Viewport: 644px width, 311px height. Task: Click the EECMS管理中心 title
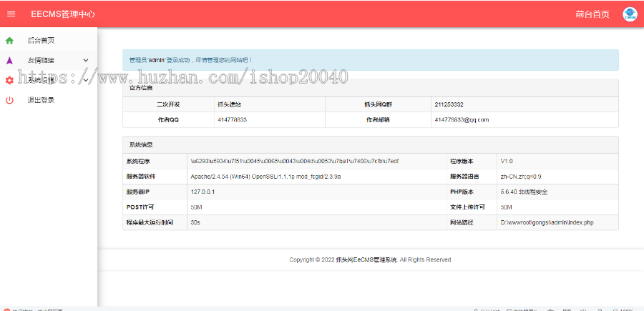click(63, 14)
